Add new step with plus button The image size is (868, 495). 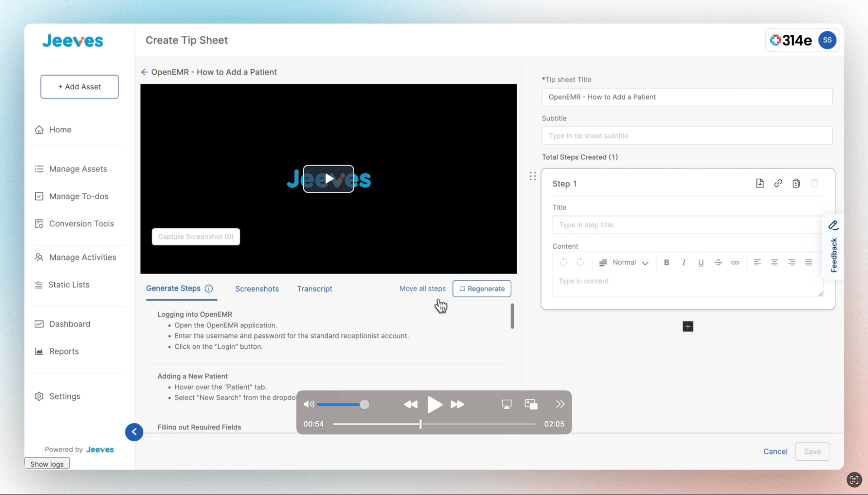click(688, 327)
